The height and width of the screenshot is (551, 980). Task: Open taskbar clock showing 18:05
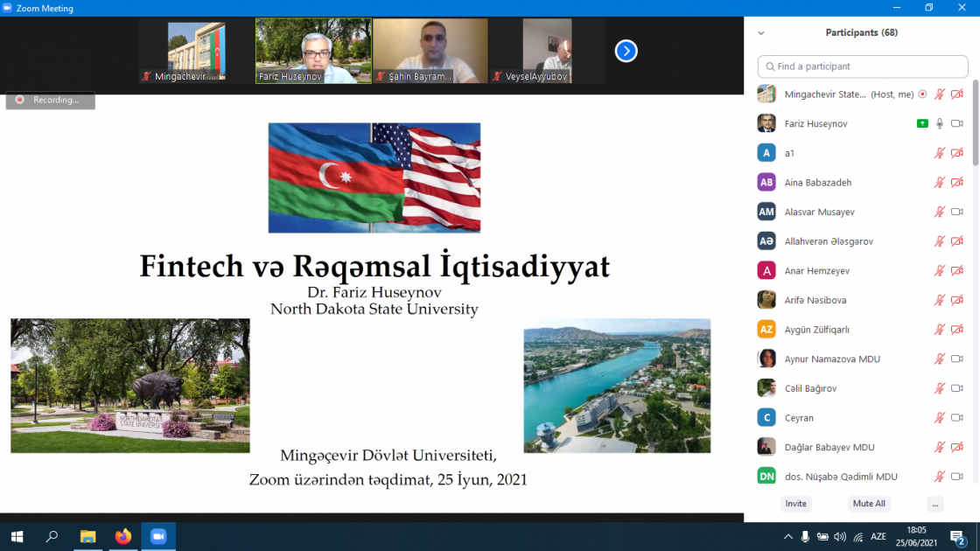(x=916, y=537)
